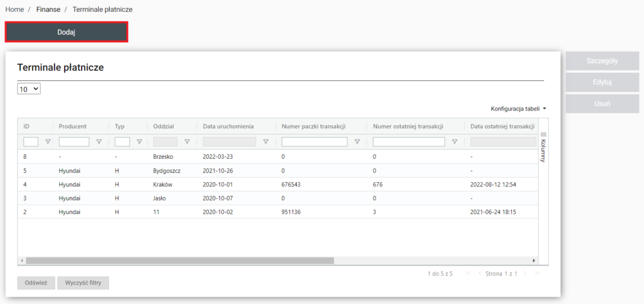Open the Producent column filter icon

pyautogui.click(x=99, y=142)
